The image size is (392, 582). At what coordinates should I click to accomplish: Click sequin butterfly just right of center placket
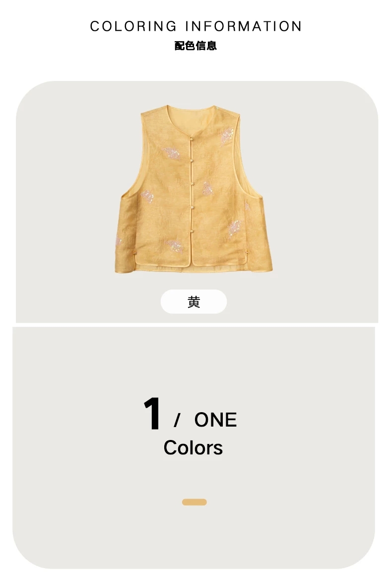point(207,189)
